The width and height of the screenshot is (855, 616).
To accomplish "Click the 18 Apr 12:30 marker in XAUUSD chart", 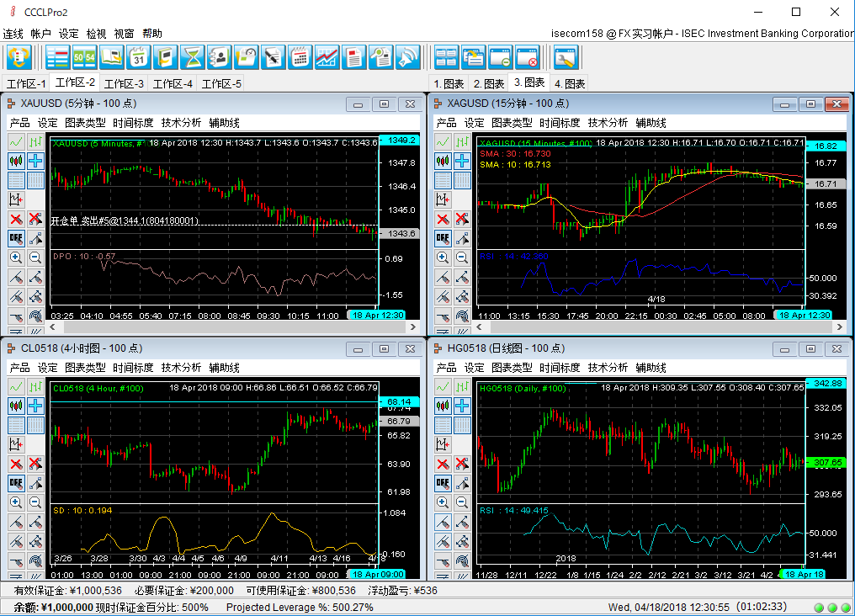I will pyautogui.click(x=377, y=315).
